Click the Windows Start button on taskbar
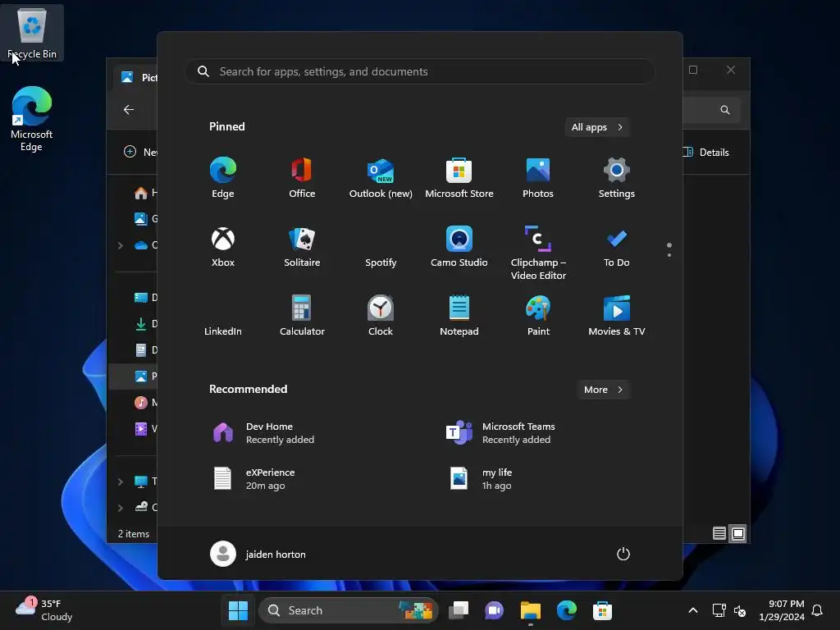Viewport: 840px width, 630px height. (238, 610)
